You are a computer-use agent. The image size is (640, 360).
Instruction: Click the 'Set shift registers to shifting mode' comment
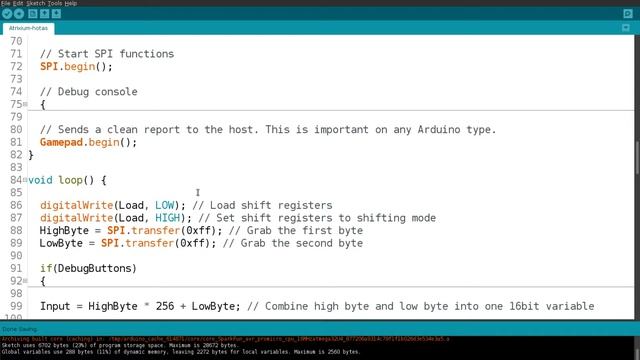317,218
